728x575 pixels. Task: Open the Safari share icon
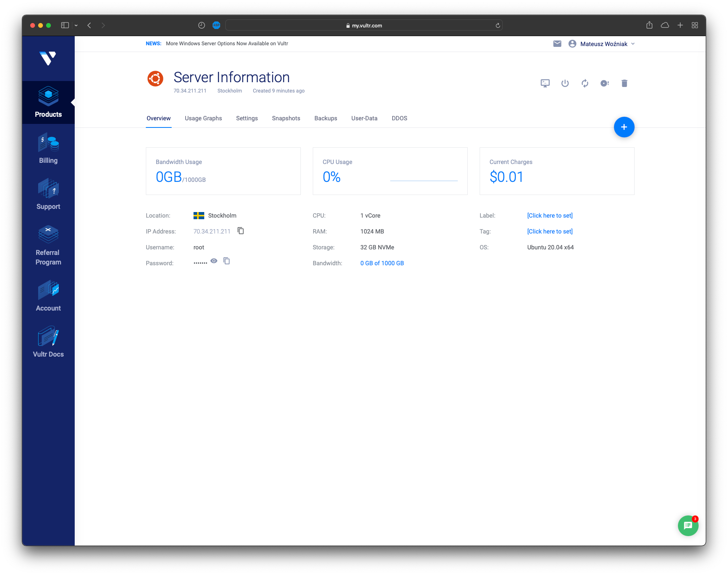[649, 25]
